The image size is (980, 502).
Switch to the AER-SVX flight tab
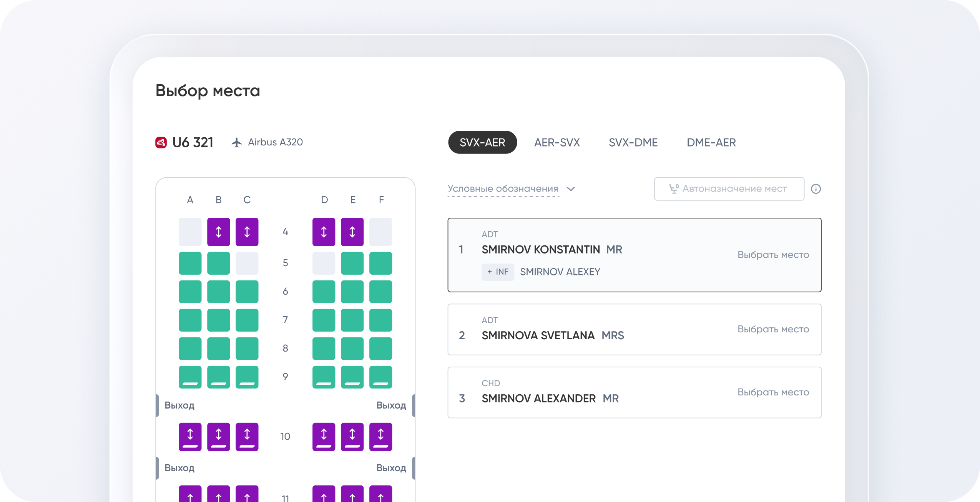click(556, 143)
